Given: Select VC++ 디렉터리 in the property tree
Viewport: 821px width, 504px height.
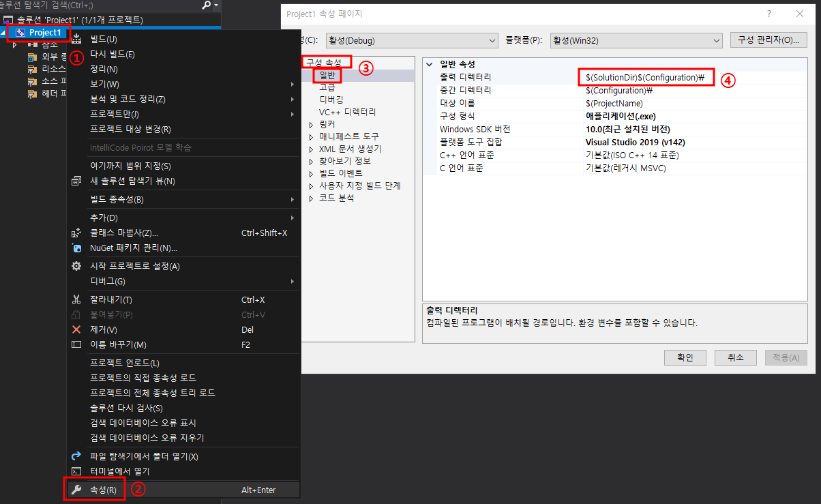Looking at the screenshot, I should (347, 112).
